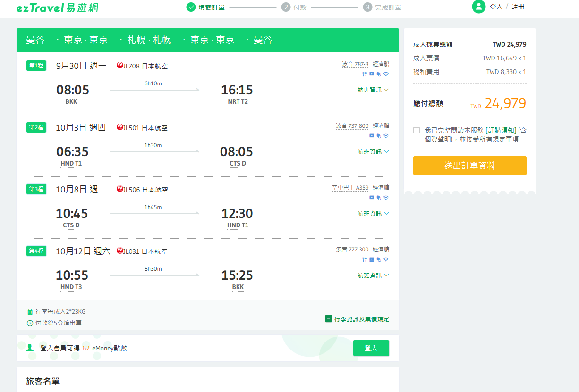Click the green user avatar icon
Screen dimensions: 579x392
[478, 7]
